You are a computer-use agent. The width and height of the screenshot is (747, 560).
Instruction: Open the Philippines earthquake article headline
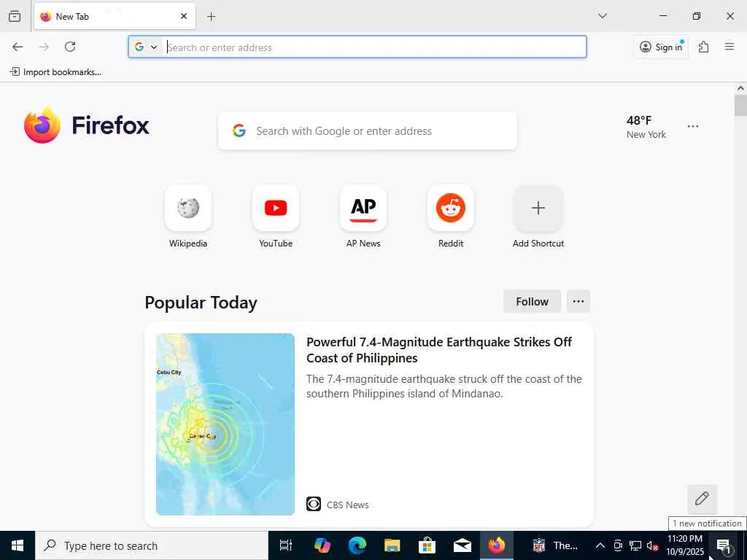pyautogui.click(x=438, y=350)
